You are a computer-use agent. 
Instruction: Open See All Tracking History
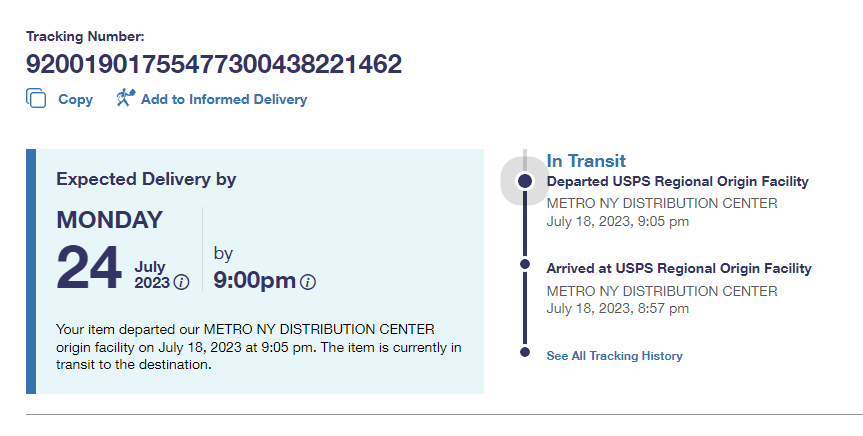[614, 356]
